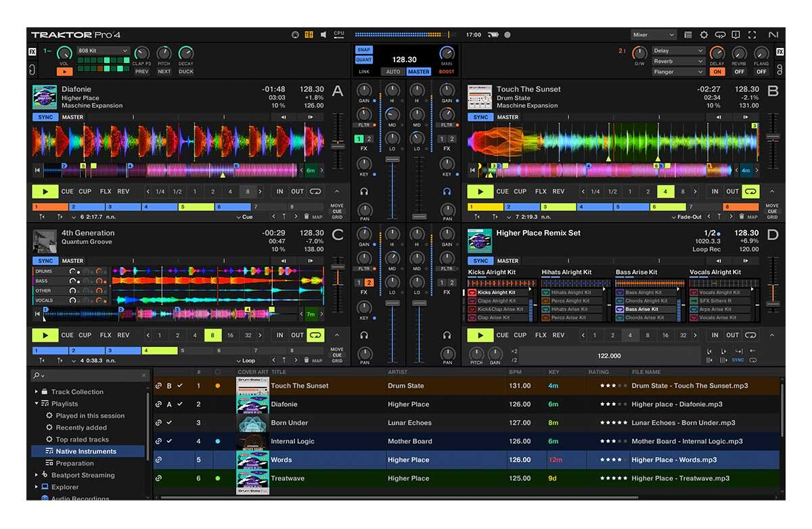Viewport: 812px width, 529px height.
Task: Click the link icon on Born Under row
Action: (158, 423)
